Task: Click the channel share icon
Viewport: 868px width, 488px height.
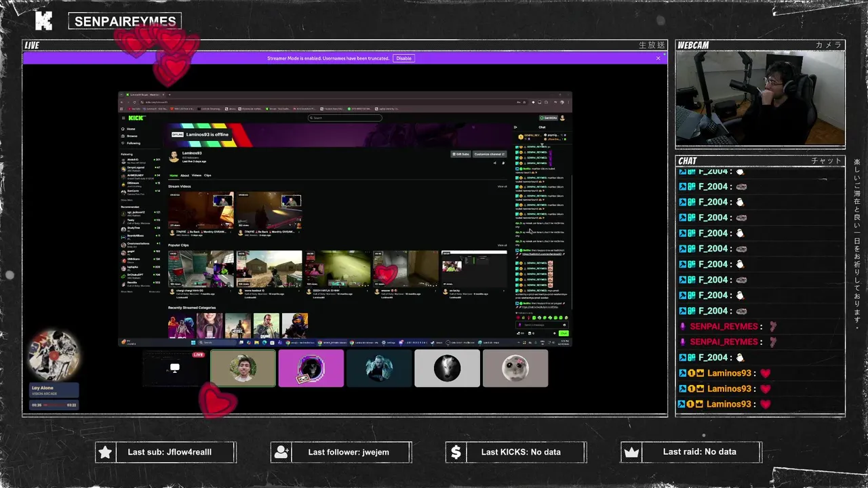Action: click(x=494, y=163)
